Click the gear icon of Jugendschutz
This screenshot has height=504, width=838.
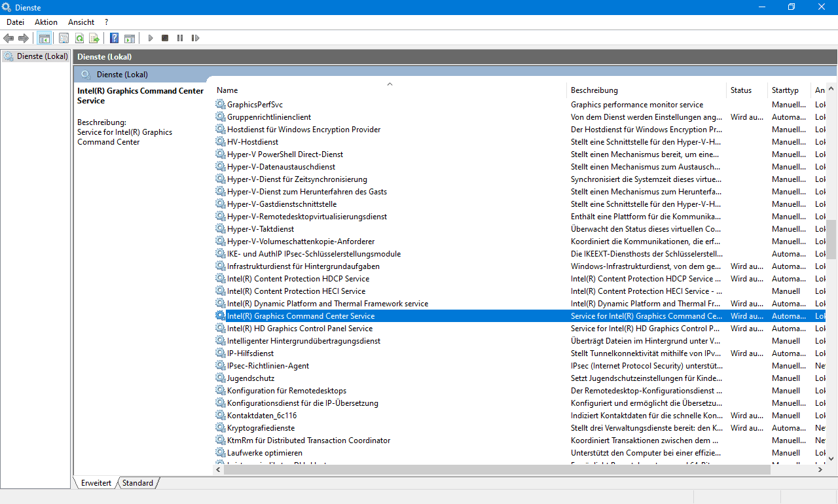click(221, 378)
